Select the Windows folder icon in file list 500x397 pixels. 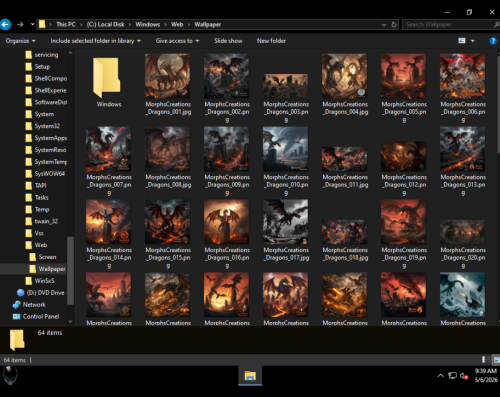(x=107, y=78)
